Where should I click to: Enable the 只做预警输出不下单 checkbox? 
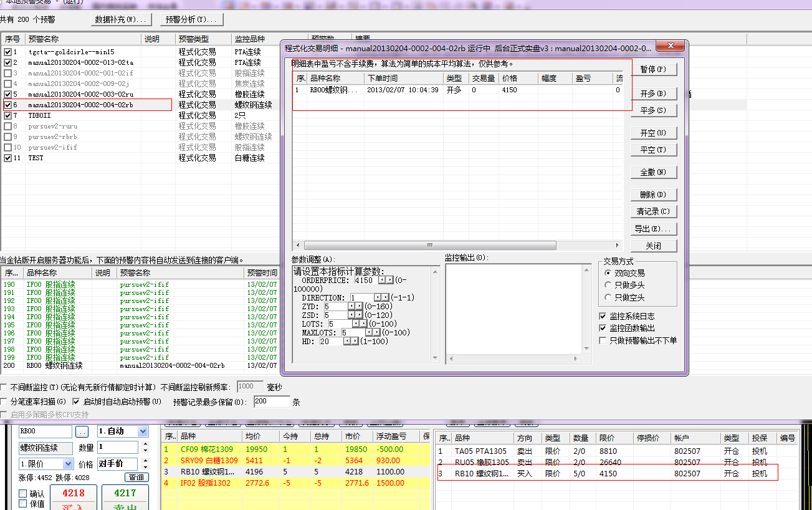click(x=603, y=340)
